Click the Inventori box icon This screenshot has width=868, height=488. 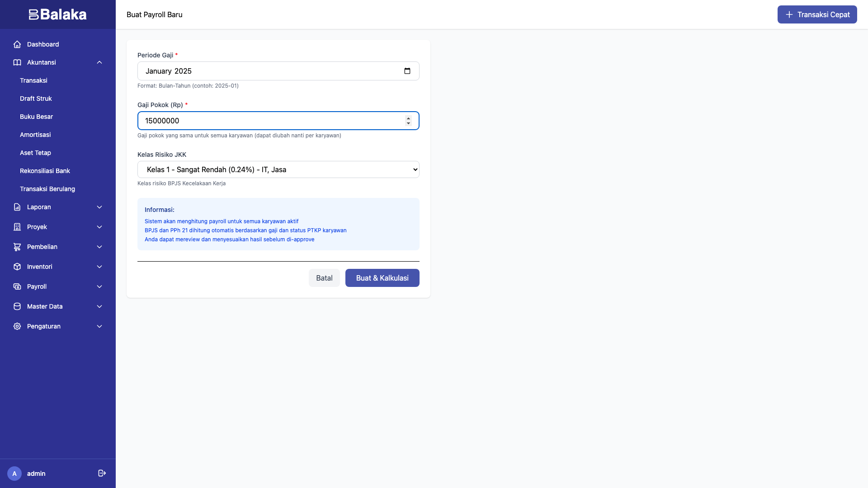[17, 267]
